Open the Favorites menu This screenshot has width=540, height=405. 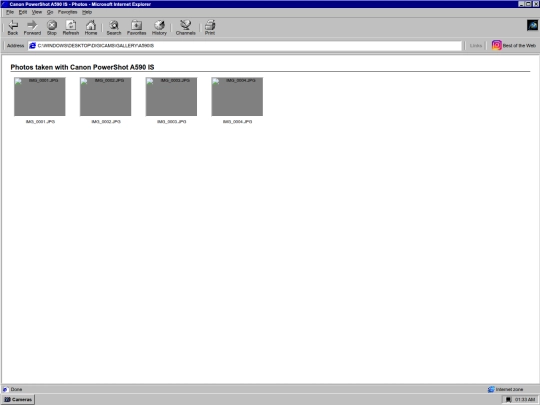point(68,12)
